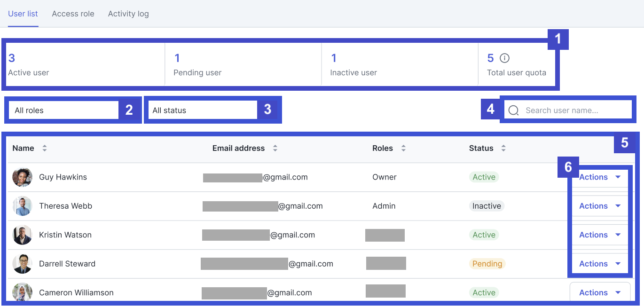The image size is (644, 307).
Task: Click the Pending status badge for Darrell
Action: coord(487,264)
